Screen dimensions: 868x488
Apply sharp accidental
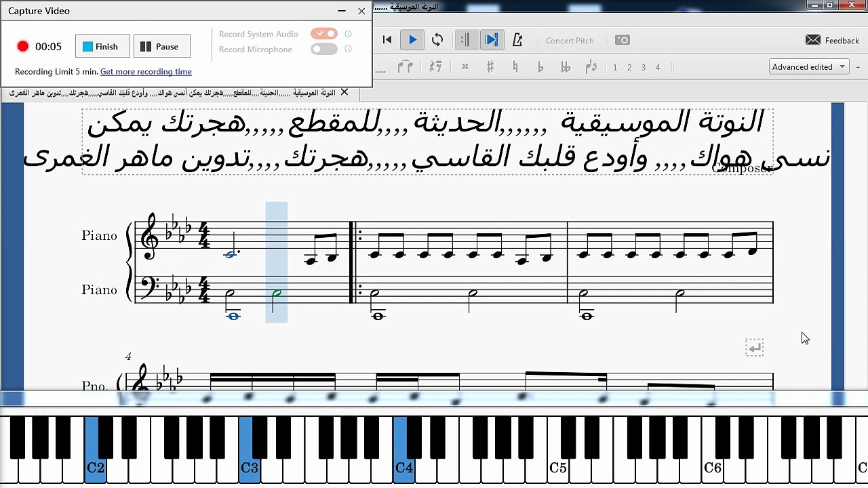[490, 67]
